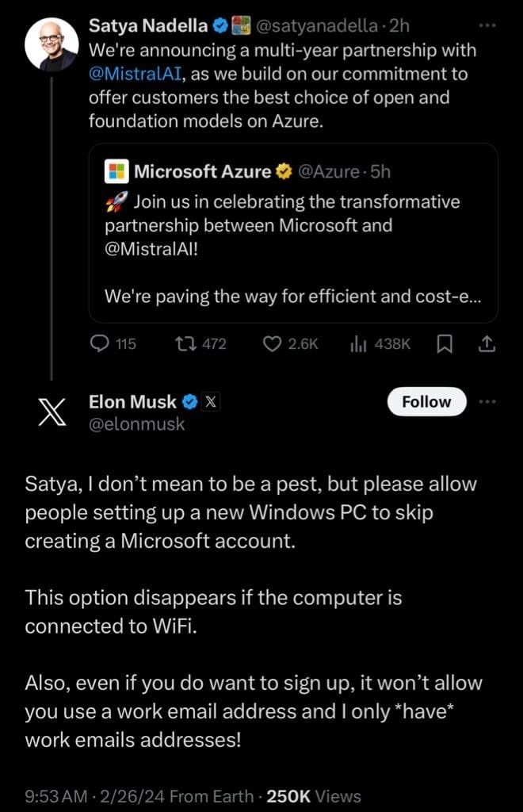
Task: Open more options on Elon's tweet
Action: (x=487, y=402)
